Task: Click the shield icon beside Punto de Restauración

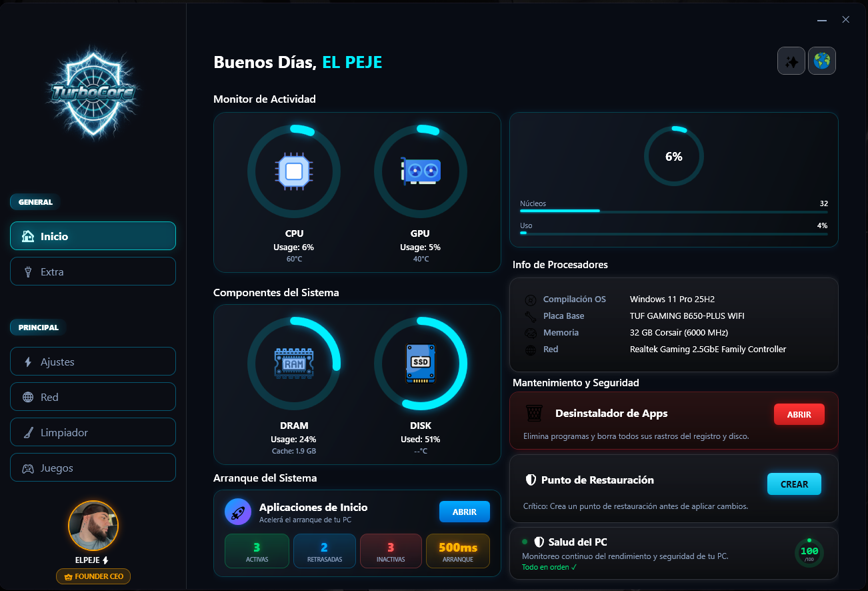Action: point(531,480)
